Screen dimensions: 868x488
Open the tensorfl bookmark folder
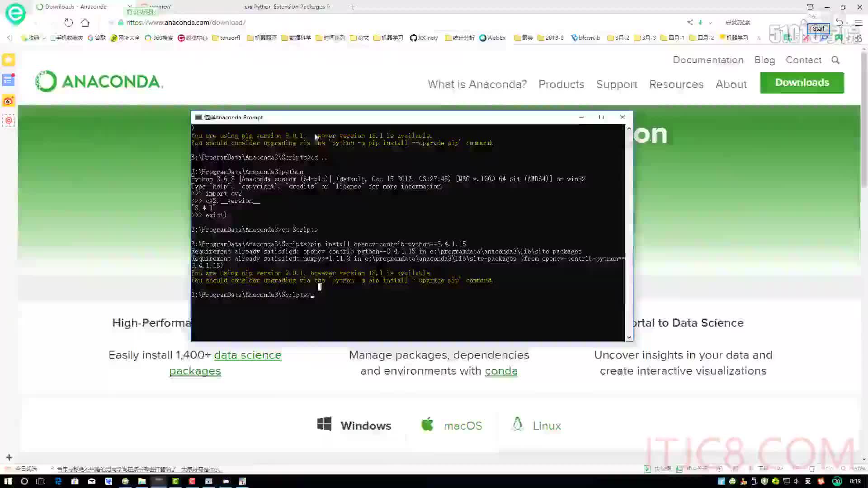226,38
